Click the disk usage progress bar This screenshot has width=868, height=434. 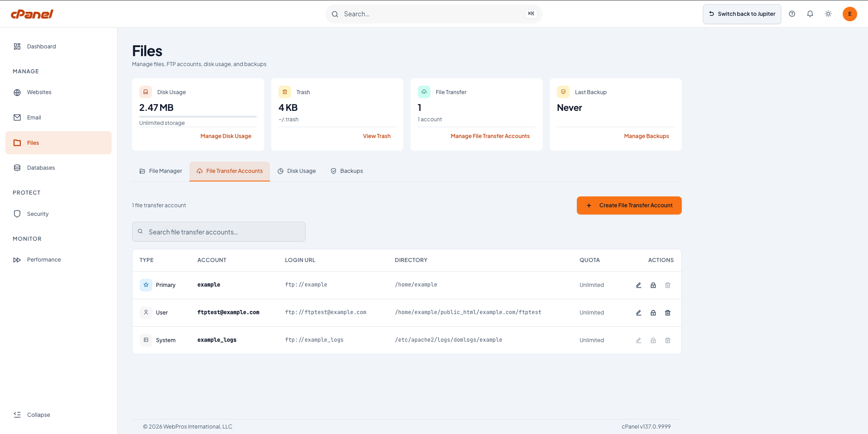pyautogui.click(x=198, y=117)
